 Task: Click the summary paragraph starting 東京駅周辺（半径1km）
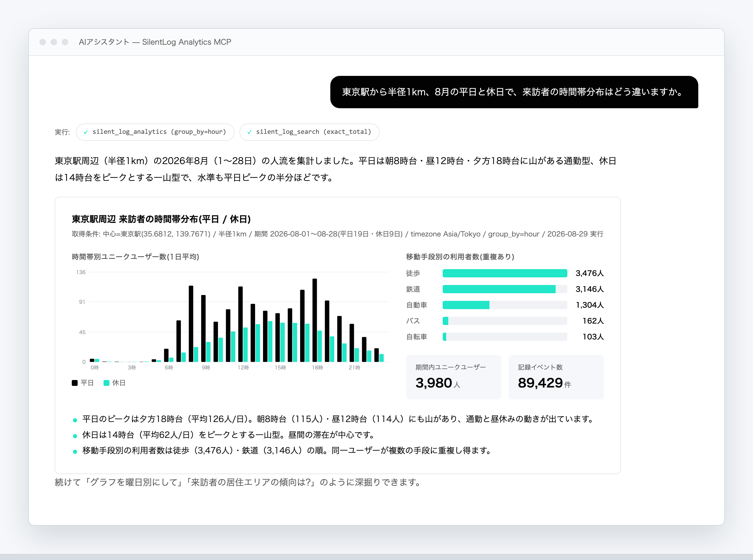point(335,169)
